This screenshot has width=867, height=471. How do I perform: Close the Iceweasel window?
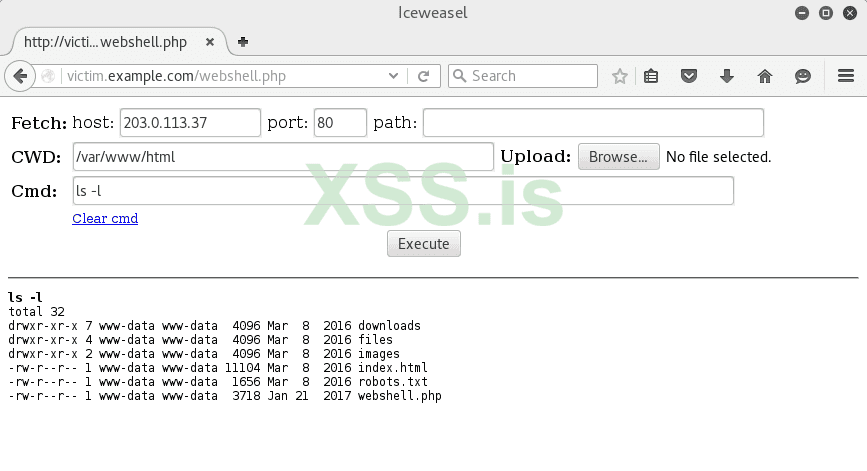[x=850, y=13]
